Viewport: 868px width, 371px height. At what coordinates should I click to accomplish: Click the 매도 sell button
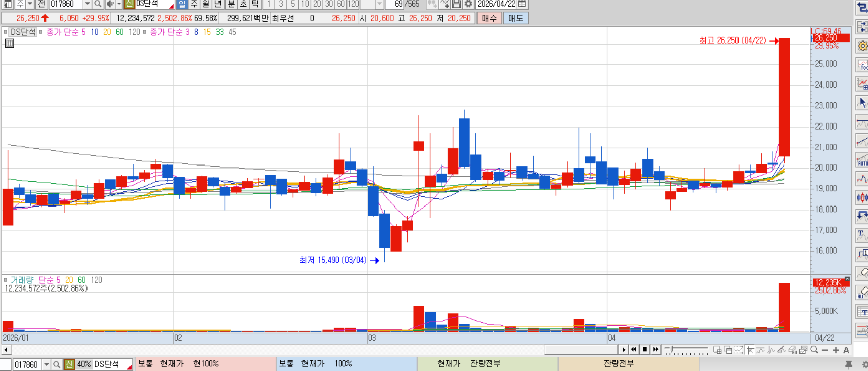[x=516, y=18]
